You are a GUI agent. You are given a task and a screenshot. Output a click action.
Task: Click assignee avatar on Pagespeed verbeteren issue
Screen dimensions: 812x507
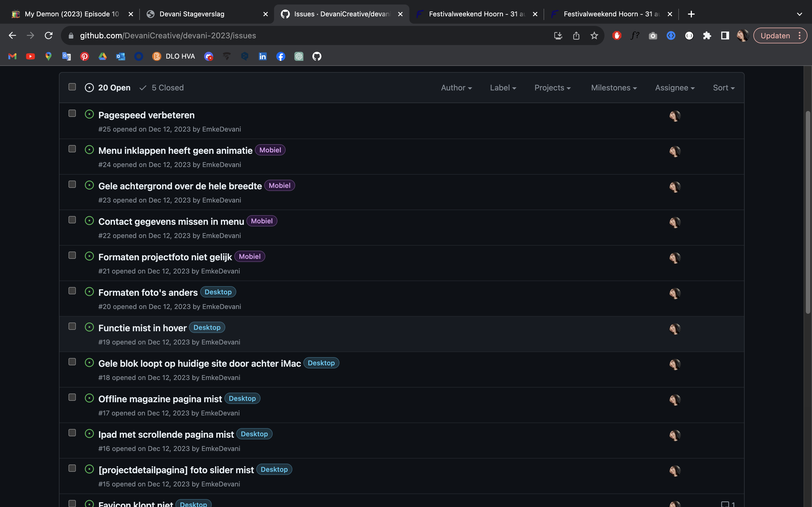tap(675, 116)
